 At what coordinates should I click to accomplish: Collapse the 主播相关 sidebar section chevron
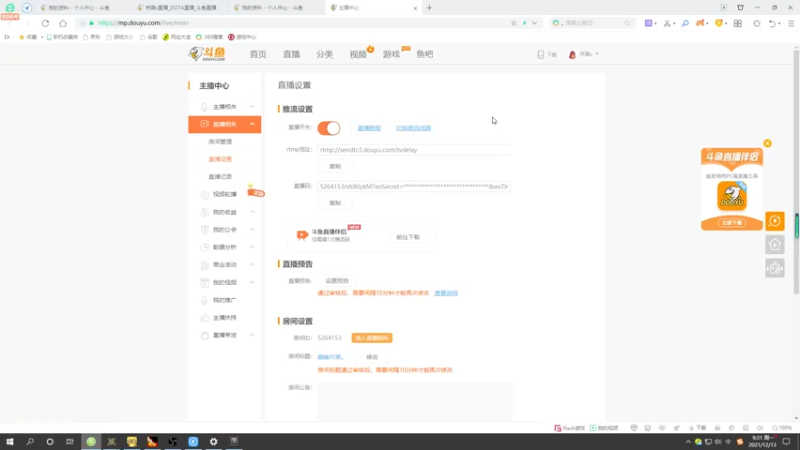click(x=252, y=107)
